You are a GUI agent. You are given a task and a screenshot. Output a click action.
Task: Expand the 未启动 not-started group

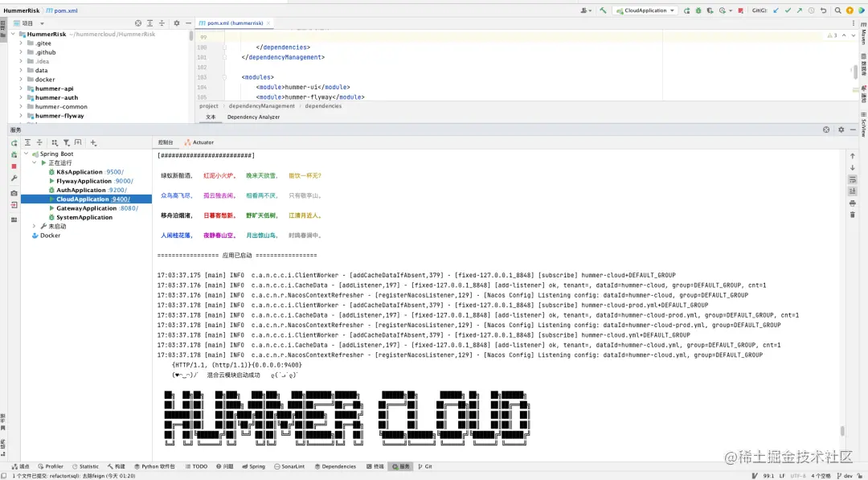tap(35, 227)
